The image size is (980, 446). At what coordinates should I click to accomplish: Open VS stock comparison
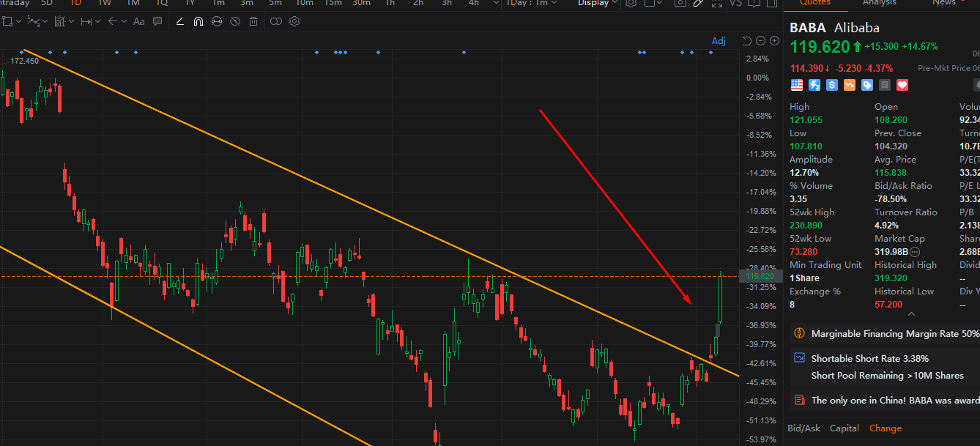tap(735, 3)
